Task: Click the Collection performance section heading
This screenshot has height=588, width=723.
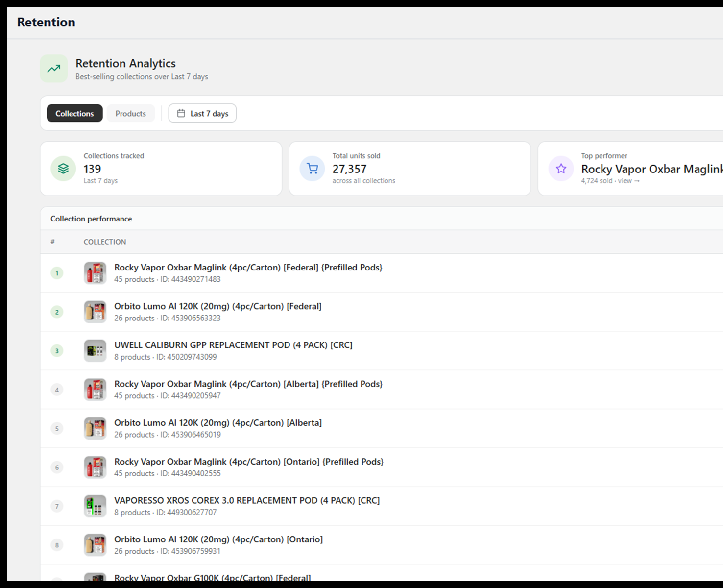Action: click(91, 219)
